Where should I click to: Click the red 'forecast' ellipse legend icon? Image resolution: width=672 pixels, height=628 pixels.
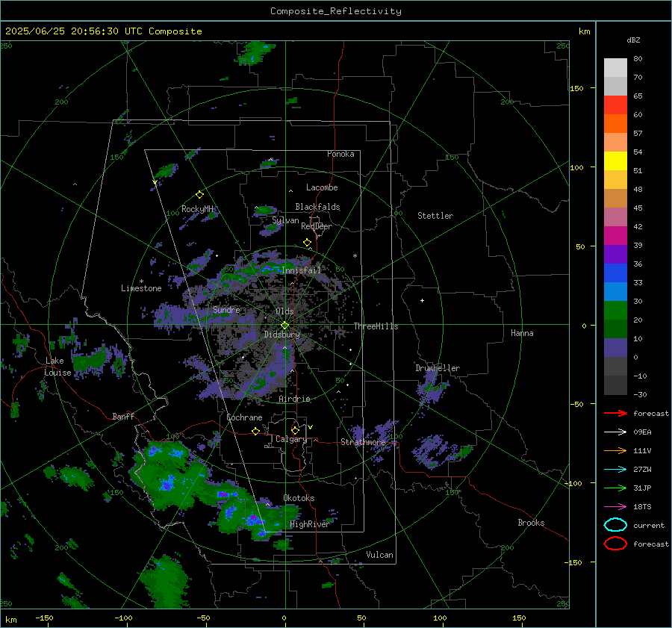(615, 544)
